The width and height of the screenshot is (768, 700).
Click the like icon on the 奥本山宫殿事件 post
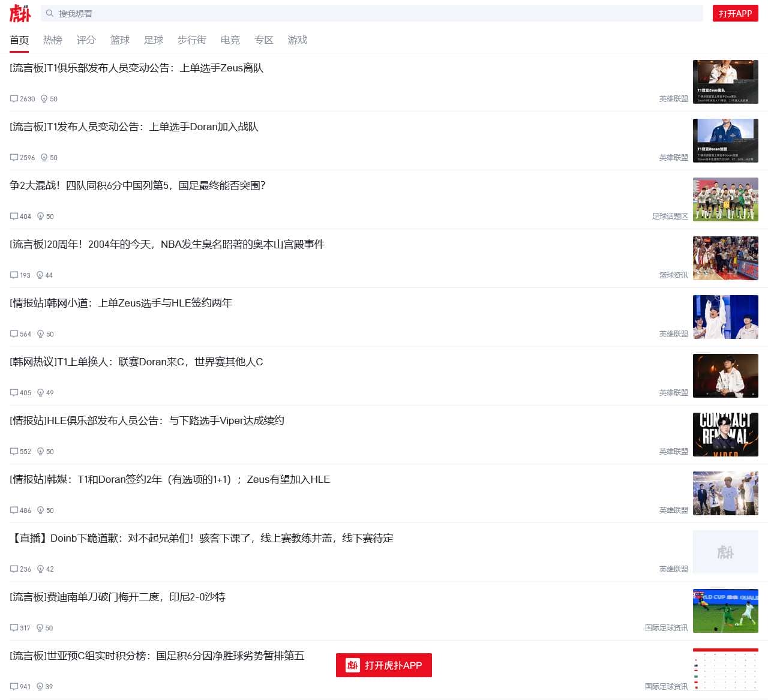click(40, 275)
